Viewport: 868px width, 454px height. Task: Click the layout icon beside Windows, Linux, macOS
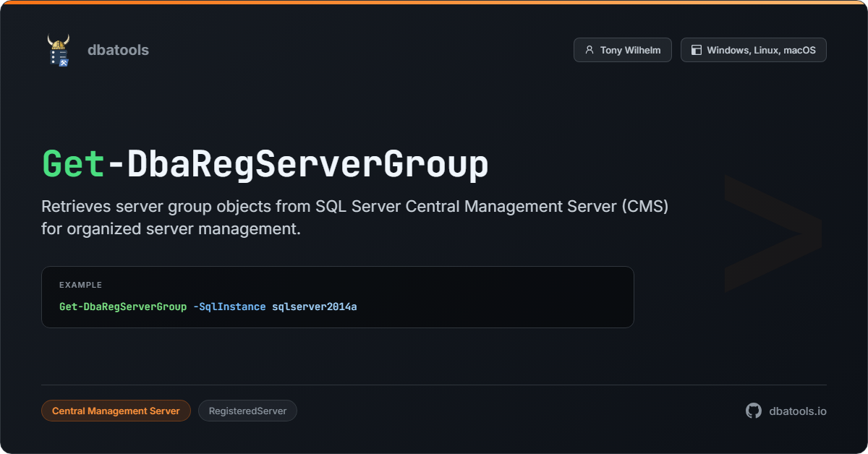coord(697,50)
